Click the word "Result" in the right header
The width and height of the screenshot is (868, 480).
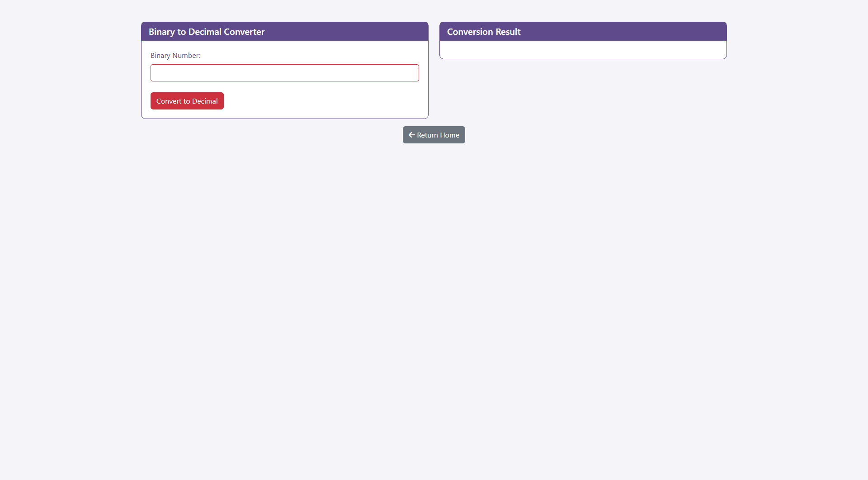click(x=508, y=32)
